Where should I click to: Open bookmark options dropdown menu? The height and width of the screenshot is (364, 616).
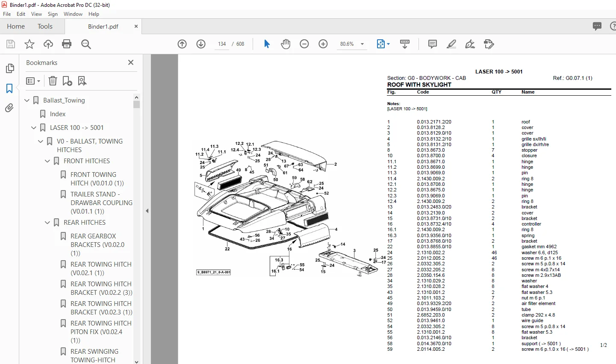33,81
